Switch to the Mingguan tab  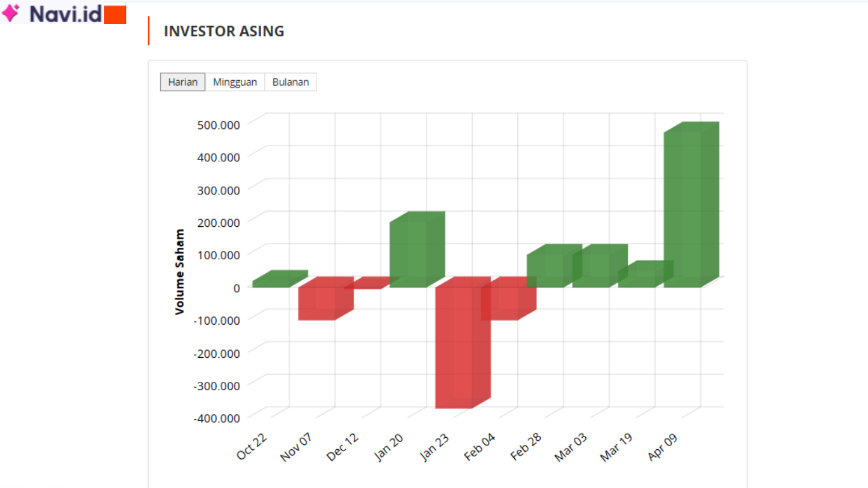(x=235, y=81)
